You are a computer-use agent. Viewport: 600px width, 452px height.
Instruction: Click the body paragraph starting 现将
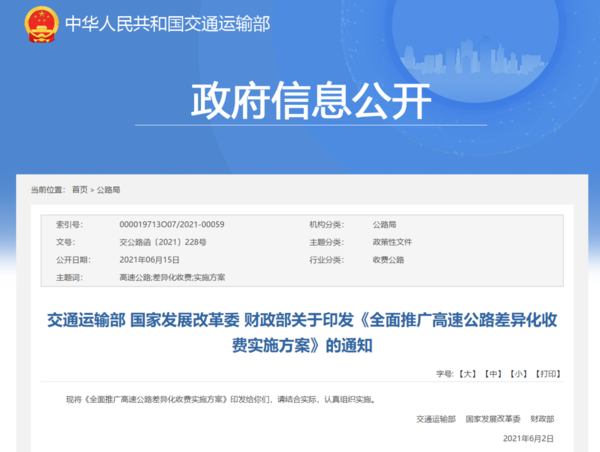pos(220,399)
